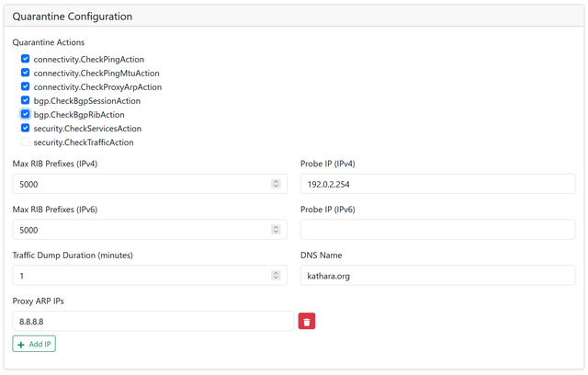Select the Max RIB Prefixes (IPv6) field
The height and width of the screenshot is (375, 588).
pyautogui.click(x=138, y=230)
